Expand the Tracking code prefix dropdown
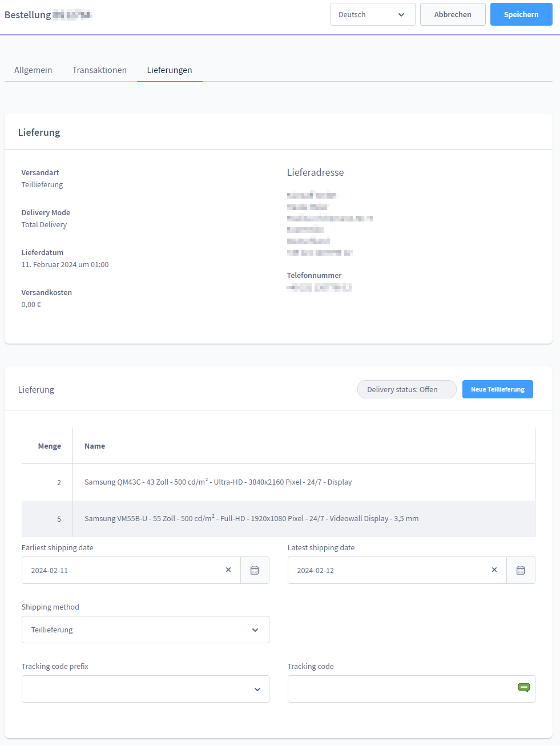Image resolution: width=560 pixels, height=746 pixels. point(145,689)
